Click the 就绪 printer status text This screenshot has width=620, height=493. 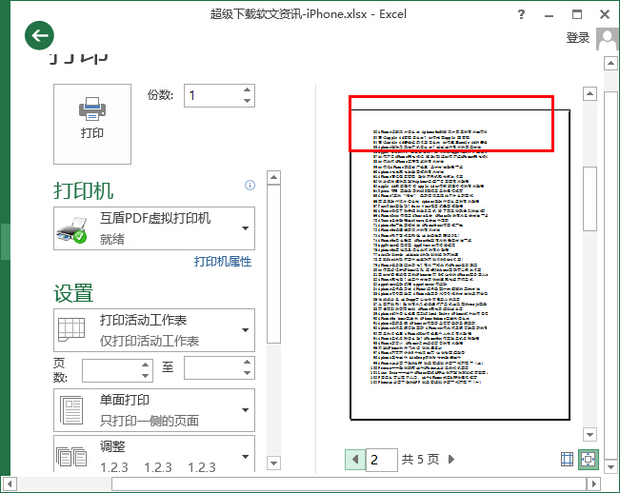click(112, 239)
